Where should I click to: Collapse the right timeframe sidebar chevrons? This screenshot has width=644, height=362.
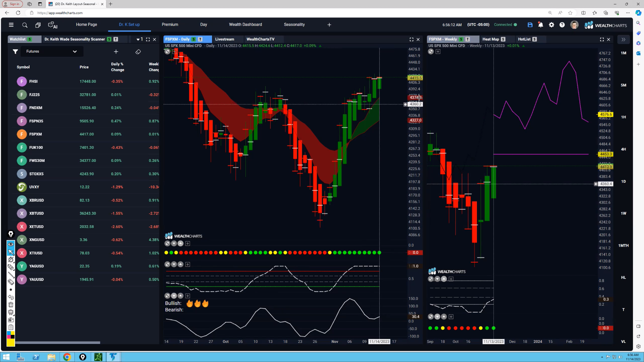(623, 40)
